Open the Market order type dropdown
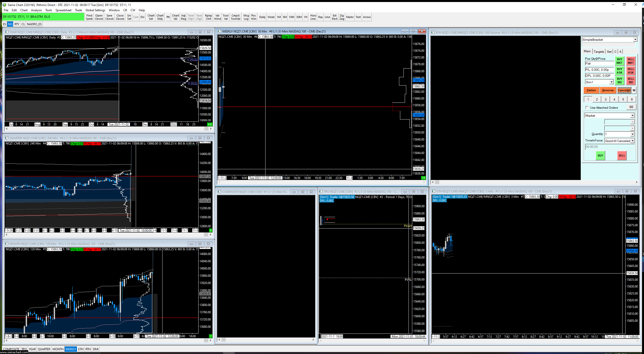644x354 pixels. [632, 115]
